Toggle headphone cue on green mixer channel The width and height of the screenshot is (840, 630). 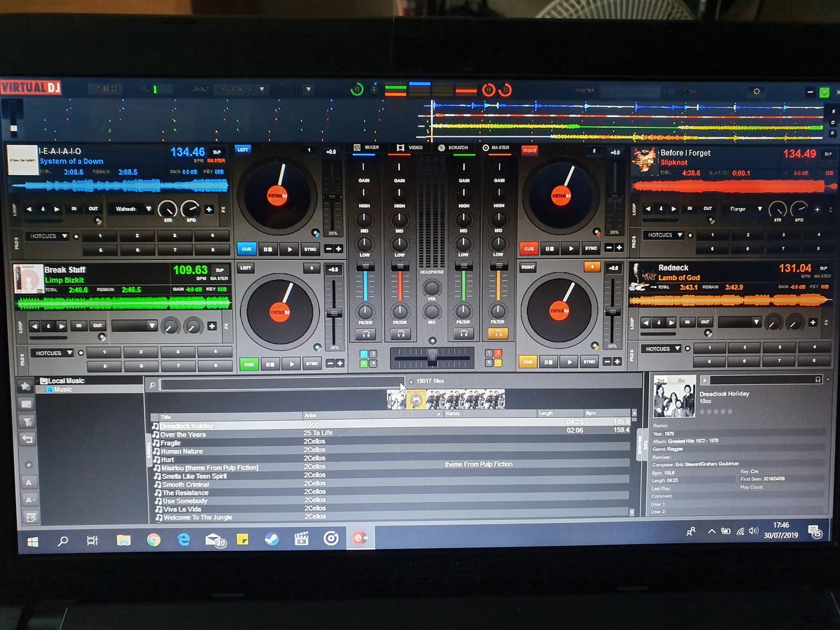(463, 335)
